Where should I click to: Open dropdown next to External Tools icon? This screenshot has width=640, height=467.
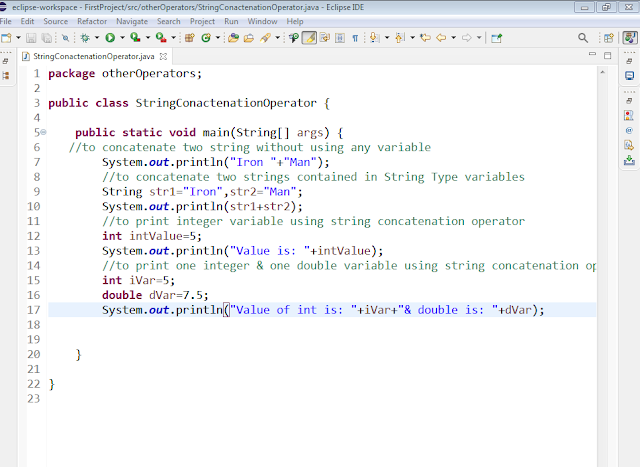click(173, 38)
